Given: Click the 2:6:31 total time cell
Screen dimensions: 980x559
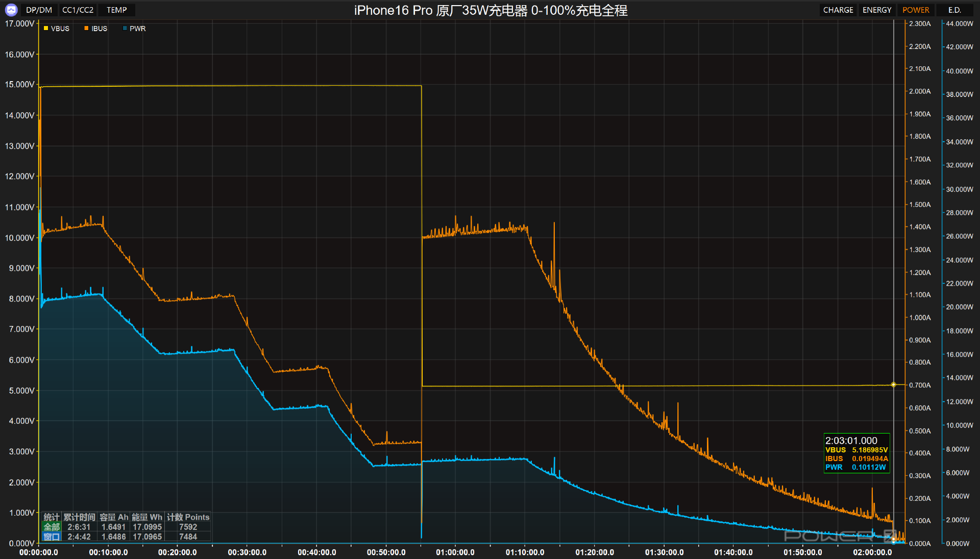Looking at the screenshot, I should click(x=79, y=527).
